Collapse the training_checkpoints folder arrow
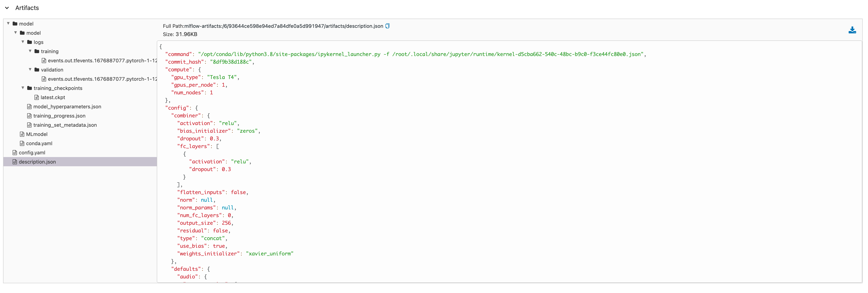868x293 pixels. (x=23, y=88)
